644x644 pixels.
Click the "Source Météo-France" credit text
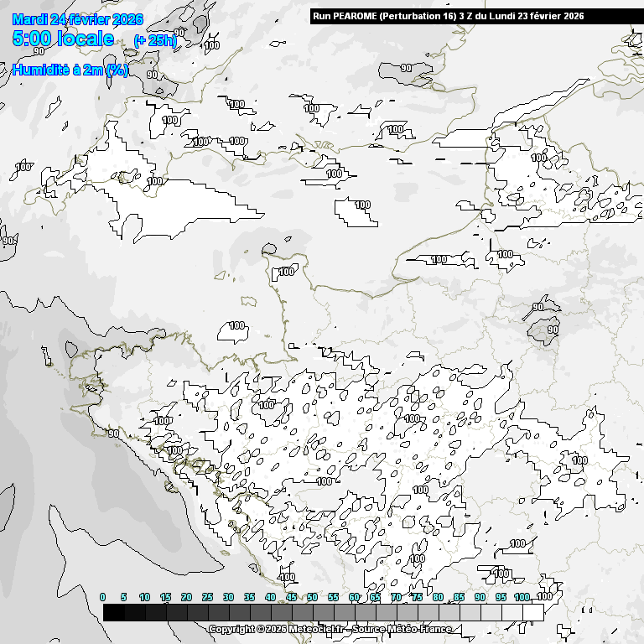click(x=402, y=629)
